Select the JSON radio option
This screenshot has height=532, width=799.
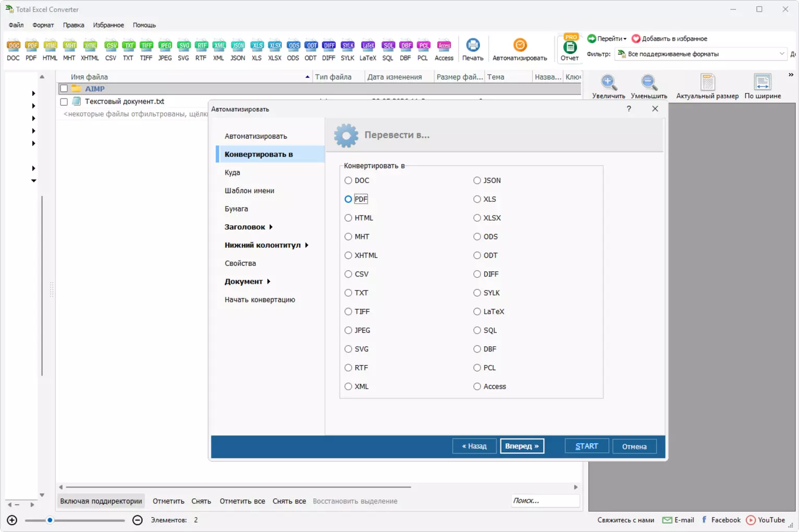477,180
